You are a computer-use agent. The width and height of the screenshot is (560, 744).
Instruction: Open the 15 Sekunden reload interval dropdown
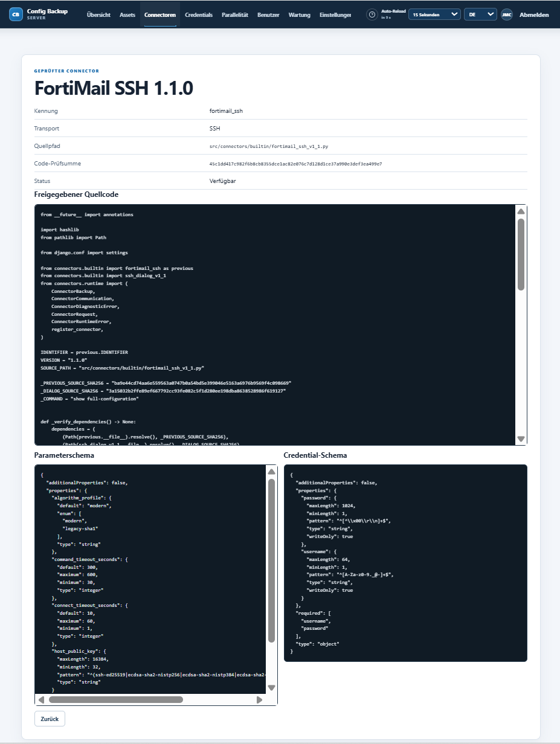coord(434,14)
